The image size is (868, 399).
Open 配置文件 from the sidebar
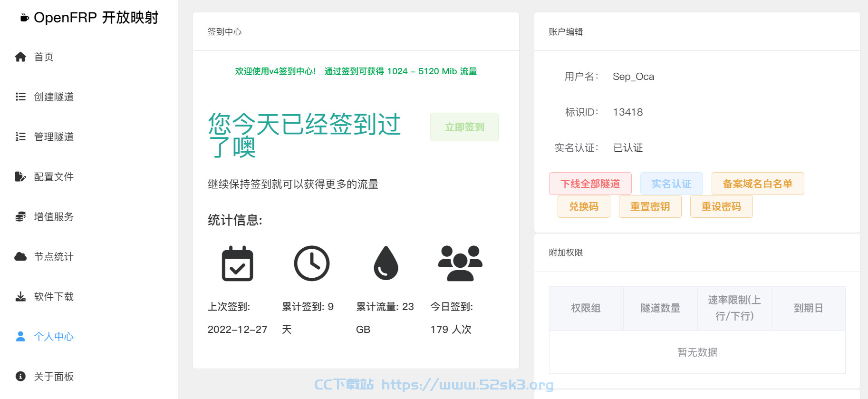(54, 177)
